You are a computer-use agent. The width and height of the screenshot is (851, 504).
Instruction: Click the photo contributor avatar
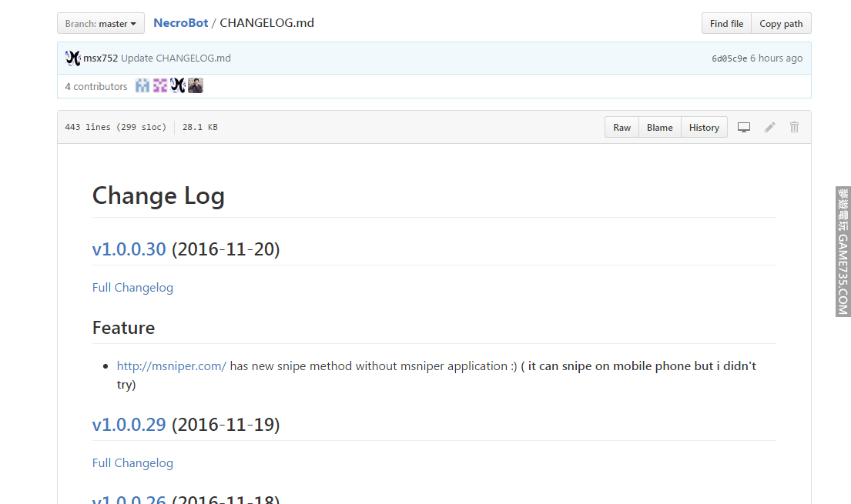point(196,86)
